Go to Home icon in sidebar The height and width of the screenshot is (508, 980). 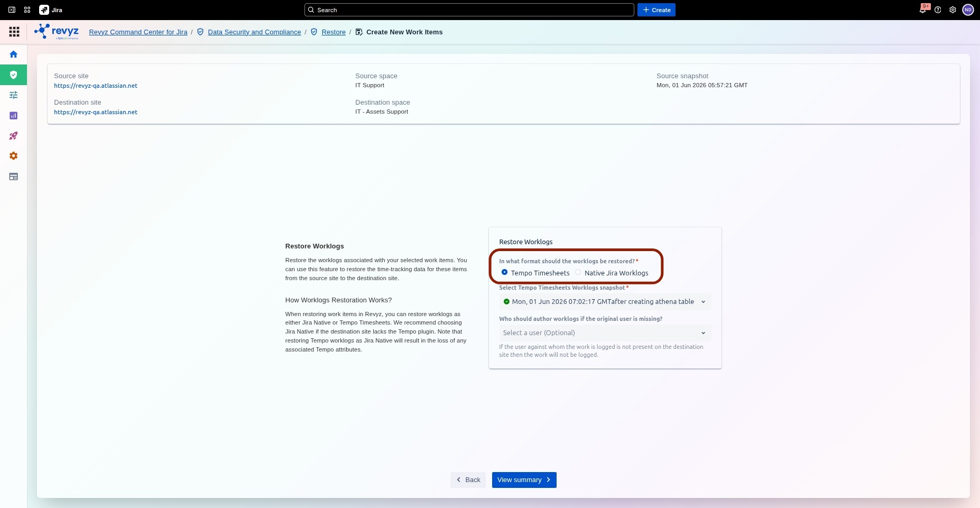(x=14, y=54)
